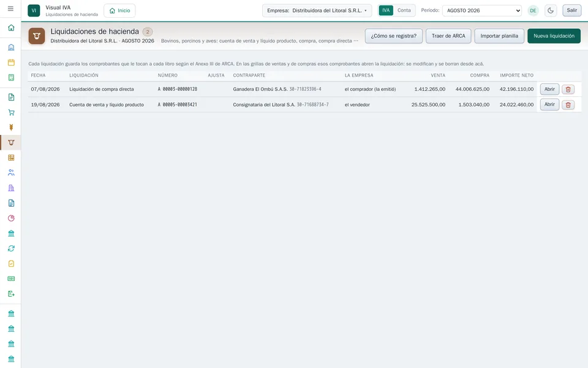The width and height of the screenshot is (588, 368).
Task: Click number A 00005-00003421
Action: tap(178, 105)
